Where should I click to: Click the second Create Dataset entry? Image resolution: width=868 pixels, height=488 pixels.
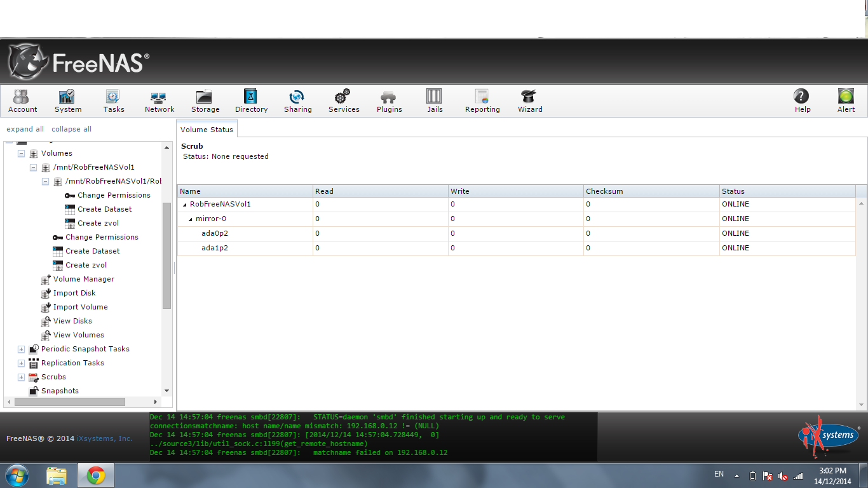(x=93, y=251)
